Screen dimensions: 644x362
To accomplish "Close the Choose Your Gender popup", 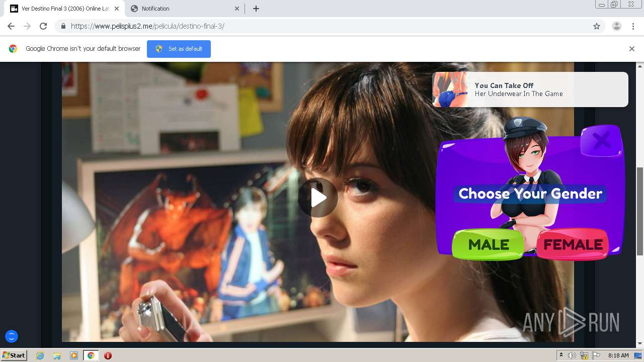I will pyautogui.click(x=601, y=141).
